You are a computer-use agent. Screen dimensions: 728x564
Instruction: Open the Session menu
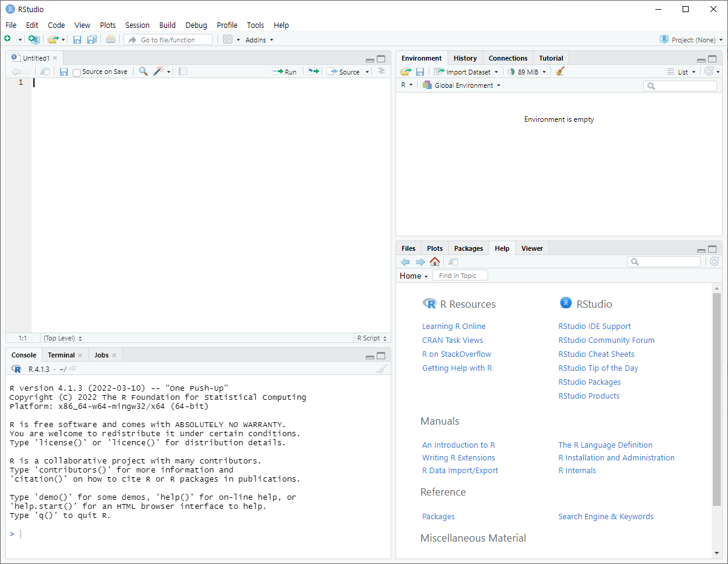(137, 25)
